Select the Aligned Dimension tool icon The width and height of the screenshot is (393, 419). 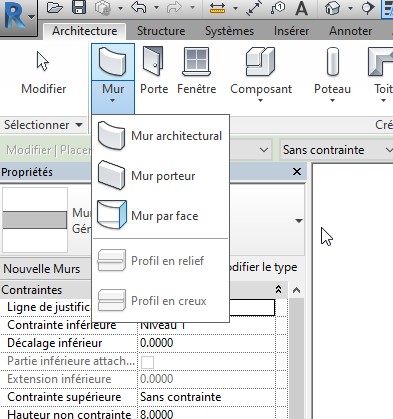(254, 8)
